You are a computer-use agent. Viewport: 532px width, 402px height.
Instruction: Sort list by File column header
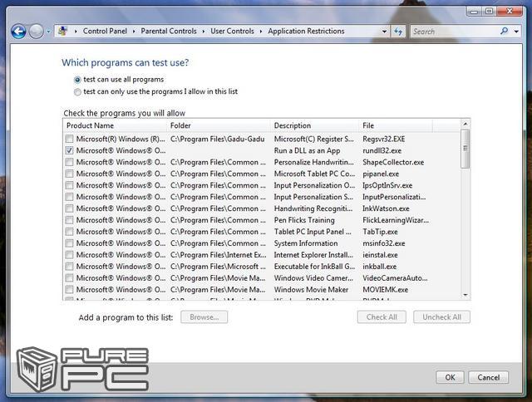tap(396, 125)
